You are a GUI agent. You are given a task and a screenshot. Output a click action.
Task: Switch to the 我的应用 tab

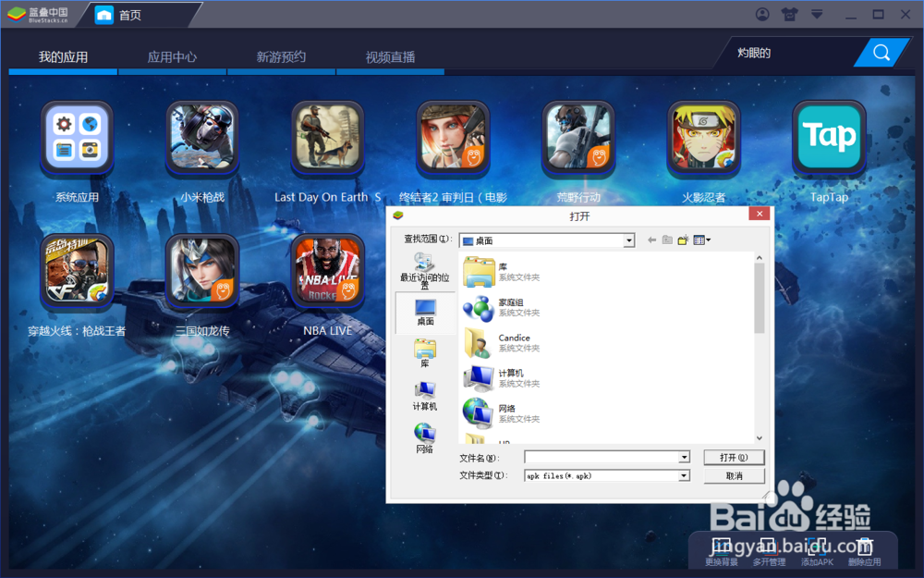pos(63,57)
